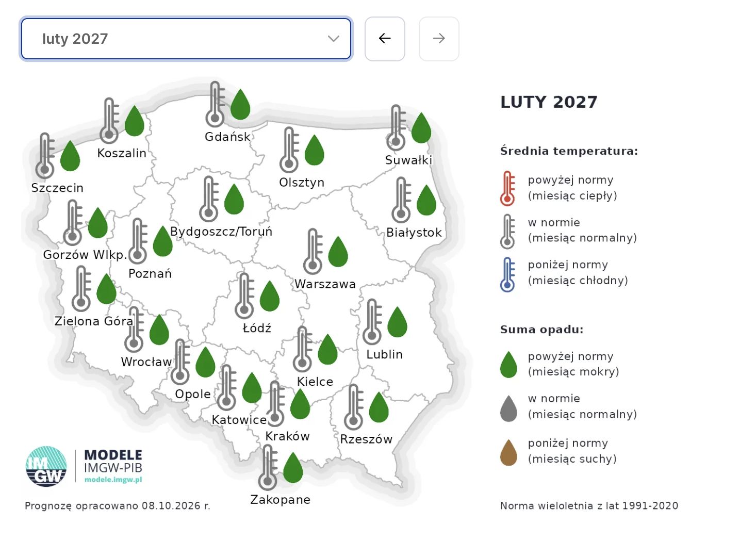The height and width of the screenshot is (557, 756).
Task: Click the powyżej normy (miesiąc ciepły) label
Action: click(x=572, y=188)
